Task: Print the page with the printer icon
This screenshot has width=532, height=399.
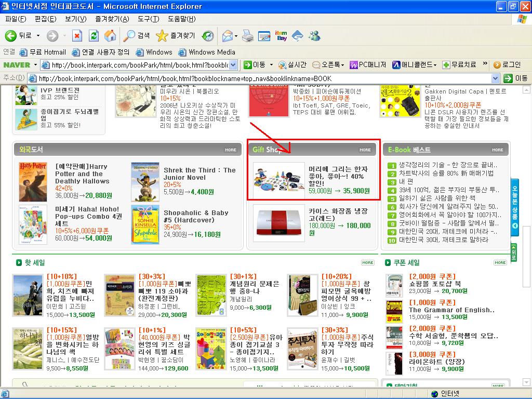Action: click(x=248, y=36)
